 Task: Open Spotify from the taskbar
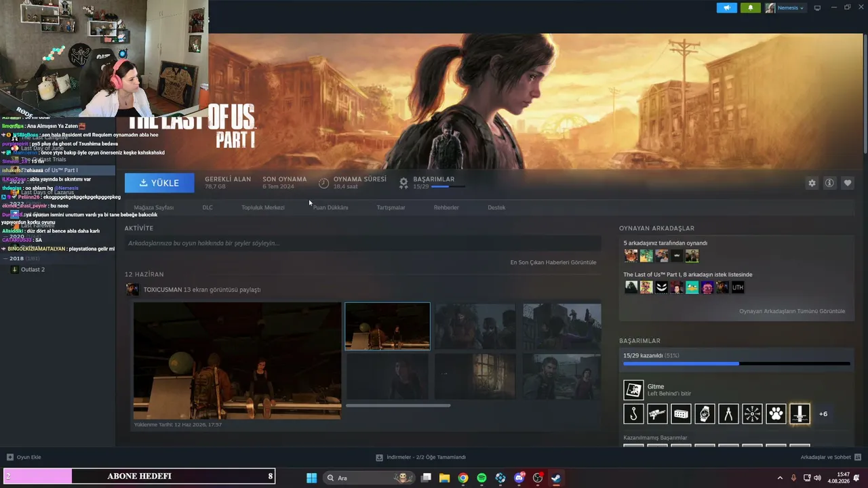click(481, 478)
